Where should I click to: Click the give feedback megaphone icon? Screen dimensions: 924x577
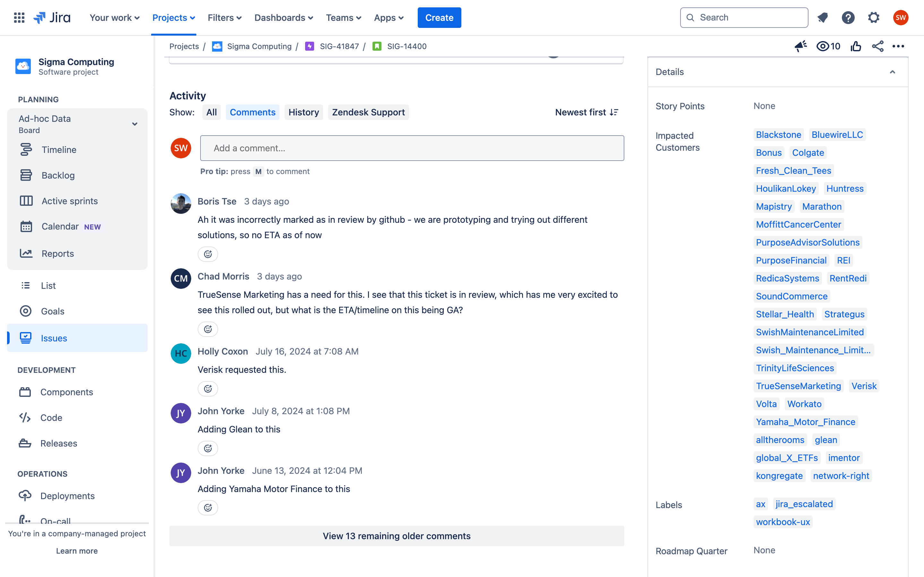pos(801,46)
